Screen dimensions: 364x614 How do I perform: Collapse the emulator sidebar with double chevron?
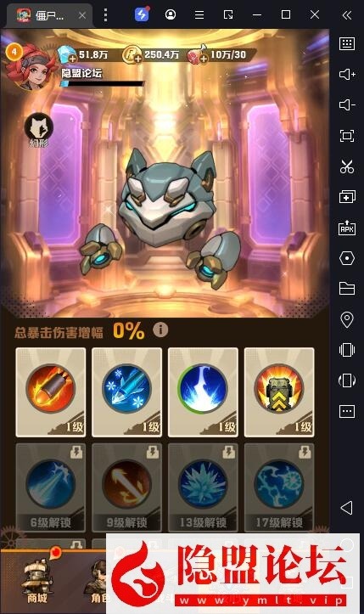(347, 15)
